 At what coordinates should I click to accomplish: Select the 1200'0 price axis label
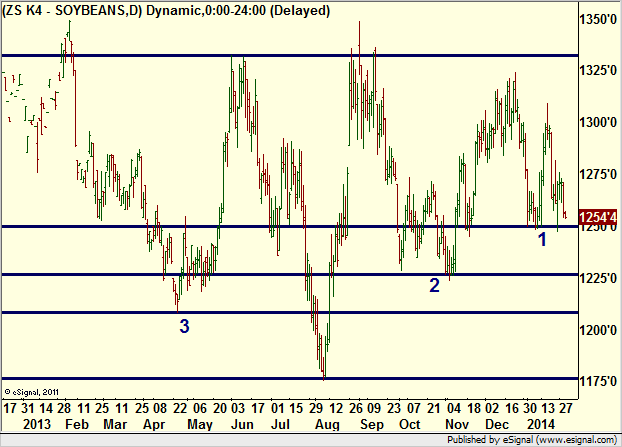[x=598, y=330]
